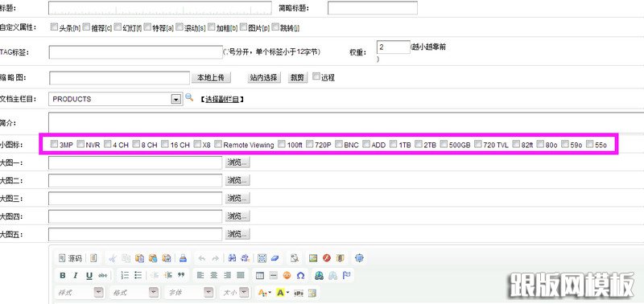Check the 远程 checkbox beside 裁剪

(316, 76)
